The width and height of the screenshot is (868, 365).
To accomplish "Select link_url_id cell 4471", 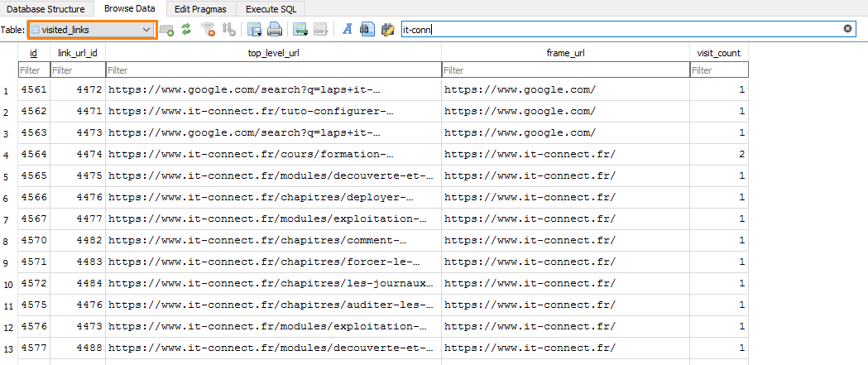I will pyautogui.click(x=78, y=111).
